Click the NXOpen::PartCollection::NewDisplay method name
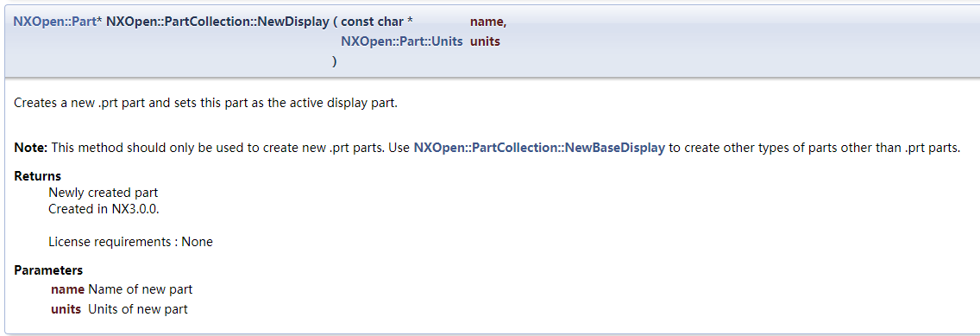This screenshot has height=336, width=980. (217, 22)
